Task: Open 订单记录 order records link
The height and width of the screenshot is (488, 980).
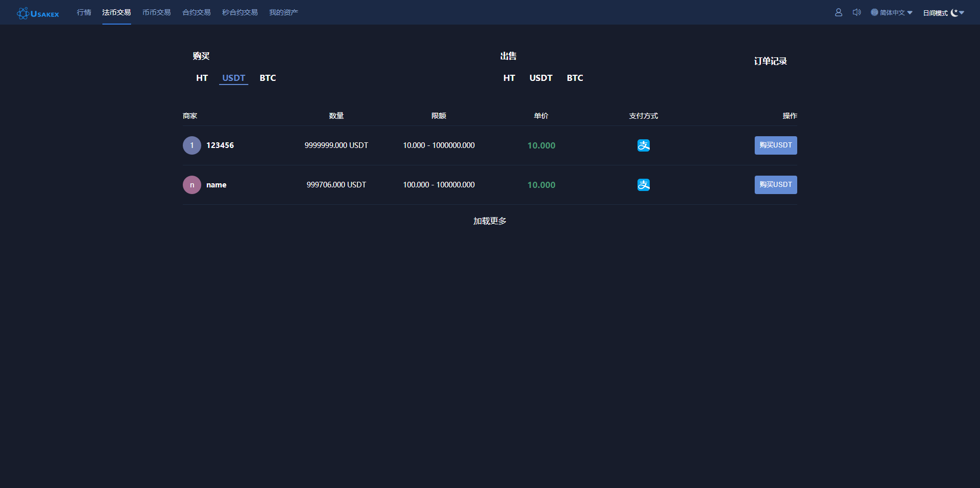Action: (x=770, y=61)
